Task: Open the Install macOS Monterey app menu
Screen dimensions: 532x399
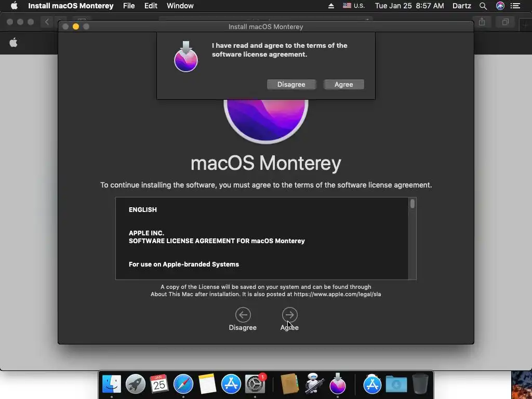Action: point(71,6)
